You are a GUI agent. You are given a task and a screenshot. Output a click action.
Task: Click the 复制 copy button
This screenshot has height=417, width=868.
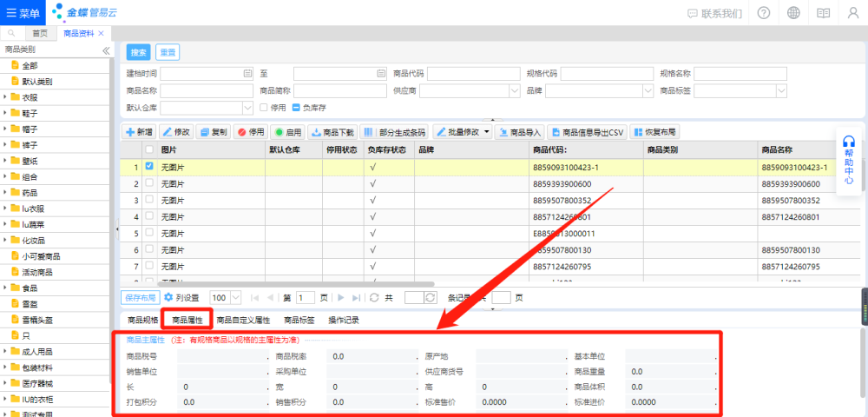214,132
